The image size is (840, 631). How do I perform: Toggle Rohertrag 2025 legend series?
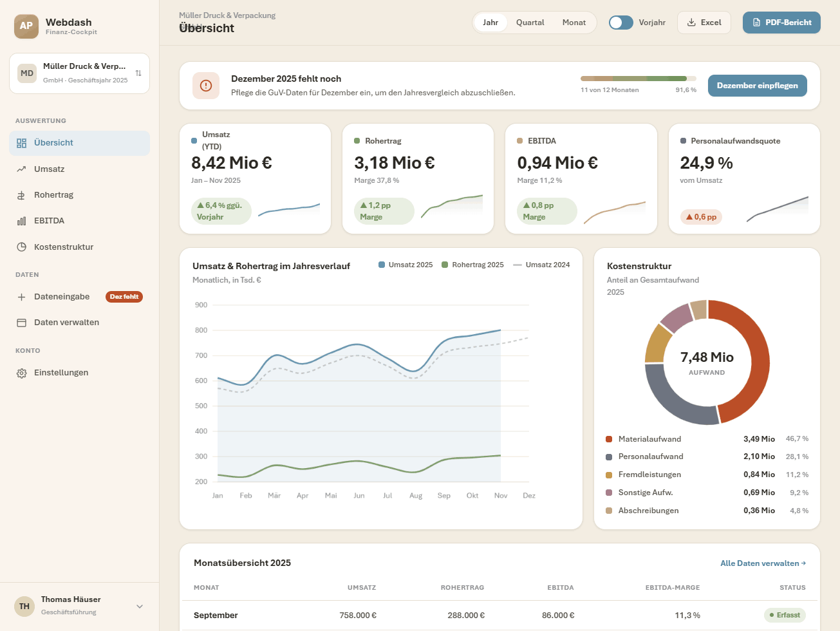coord(472,265)
